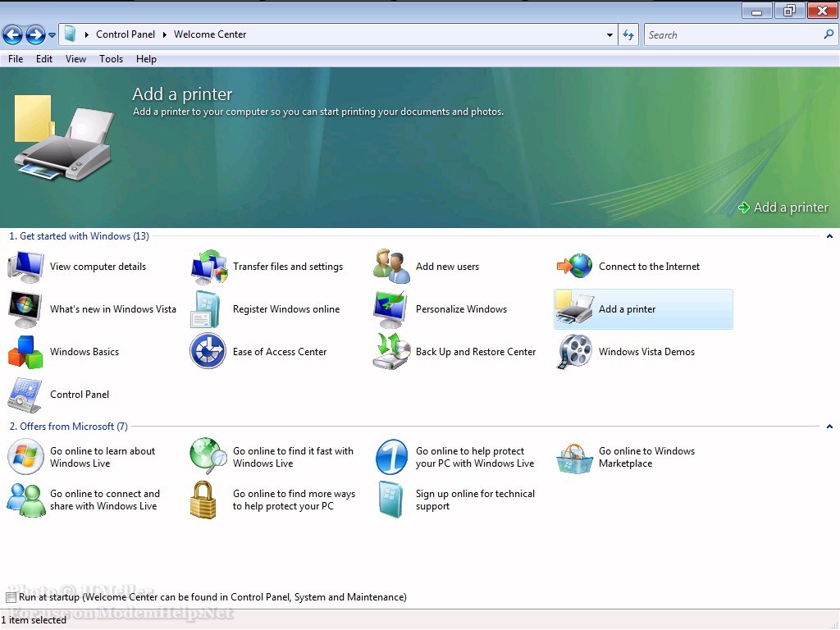The image size is (840, 630).
Task: Open the Windows Basics cubes icon
Action: [x=25, y=352]
